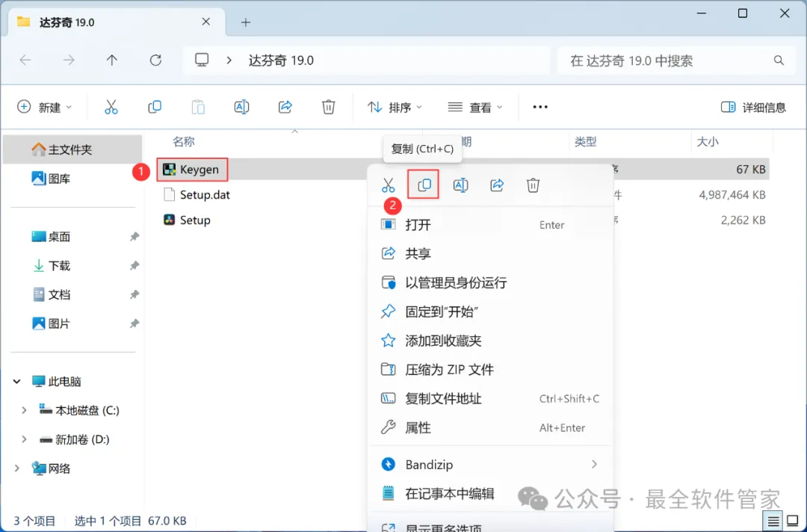Click the This PC monitor icon in the address bar
The height and width of the screenshot is (532, 807).
pyautogui.click(x=202, y=61)
